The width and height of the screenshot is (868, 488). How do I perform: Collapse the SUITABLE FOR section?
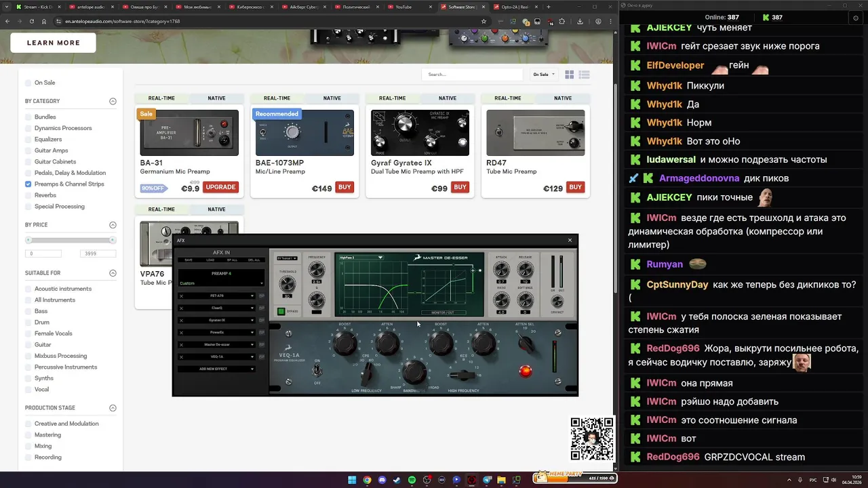tap(113, 273)
